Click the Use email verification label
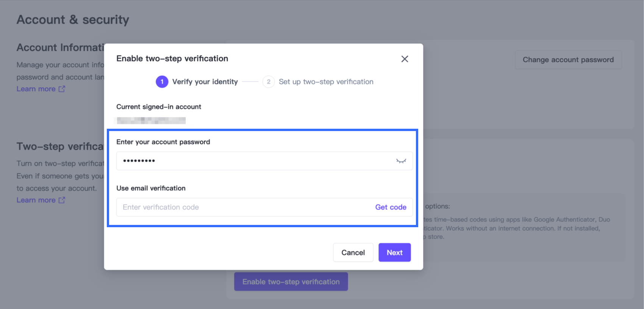644x309 pixels. click(151, 188)
